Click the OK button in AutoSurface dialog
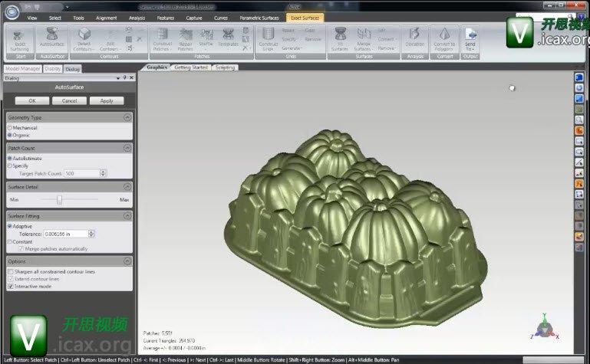 pyautogui.click(x=32, y=100)
